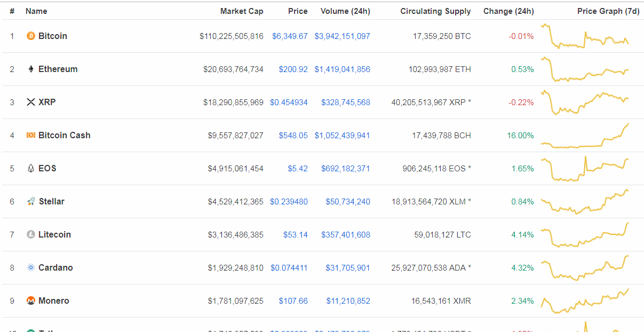Sort by Circulating Supply column header

pyautogui.click(x=435, y=11)
